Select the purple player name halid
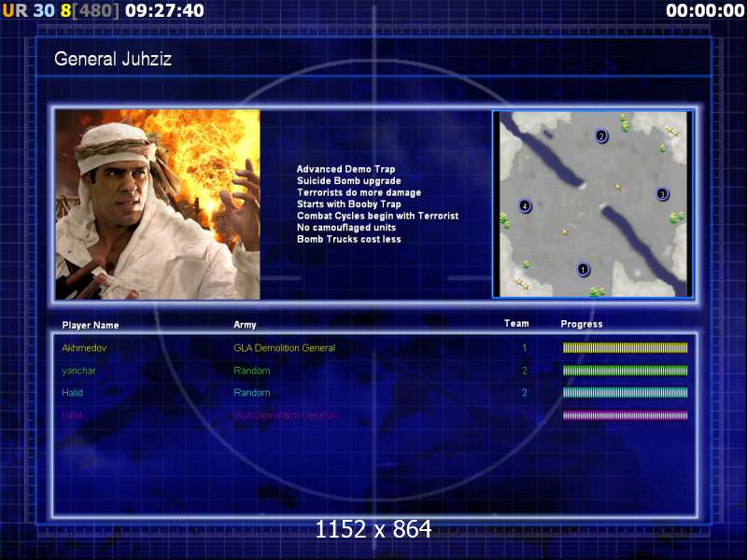 coord(72,415)
